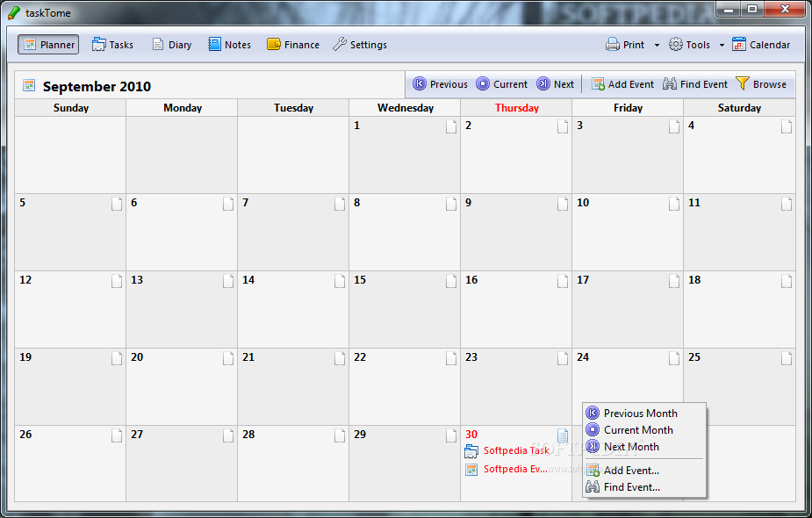The height and width of the screenshot is (518, 812).
Task: Click the note icon on September 17
Action: tap(673, 281)
